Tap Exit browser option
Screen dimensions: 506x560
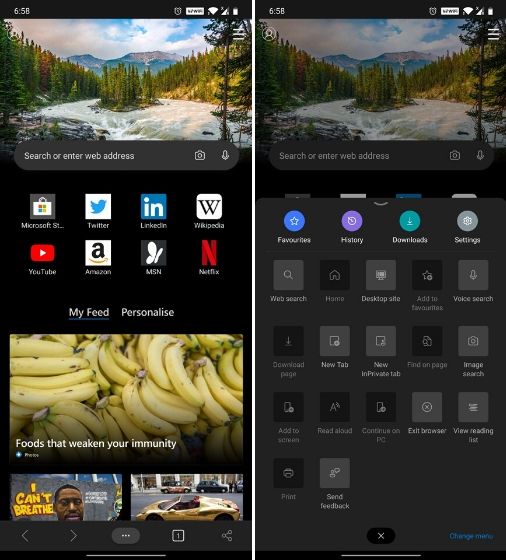427,413
